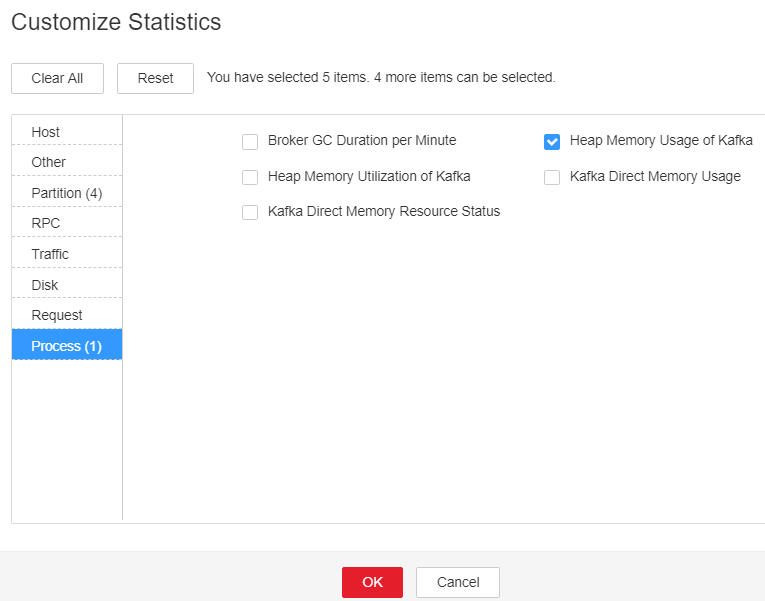This screenshot has width=765, height=601.
Task: Go to the Traffic category
Action: coord(67,254)
